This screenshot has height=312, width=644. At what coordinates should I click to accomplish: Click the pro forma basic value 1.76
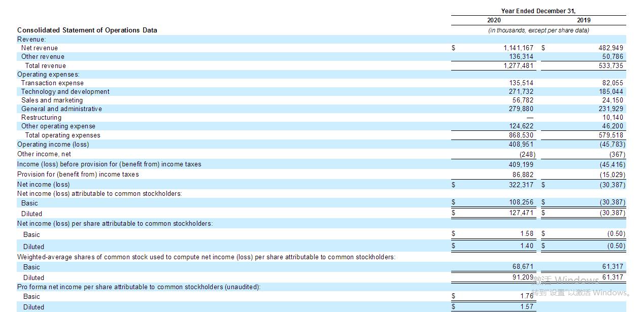click(527, 296)
